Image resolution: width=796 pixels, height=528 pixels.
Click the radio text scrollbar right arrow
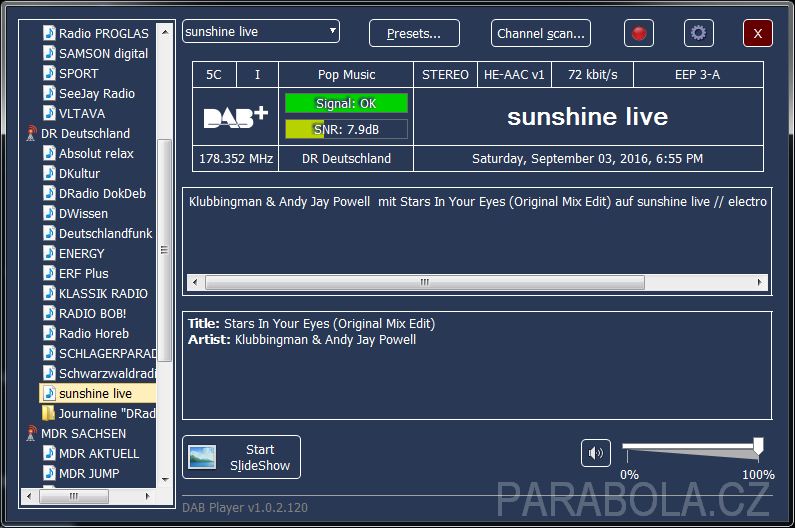(x=759, y=282)
